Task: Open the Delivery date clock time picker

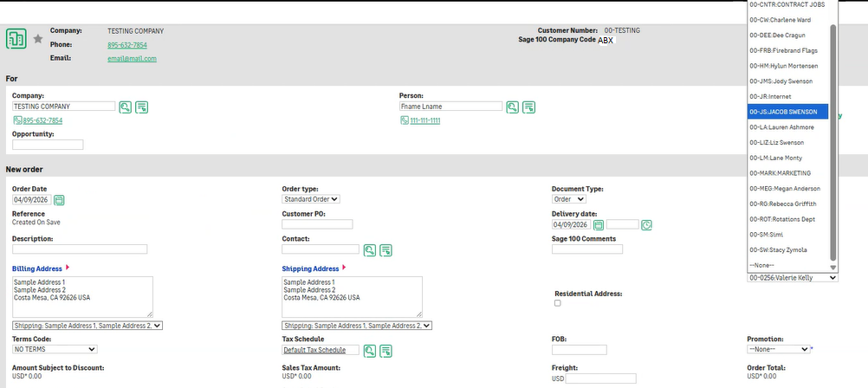Action: (646, 225)
